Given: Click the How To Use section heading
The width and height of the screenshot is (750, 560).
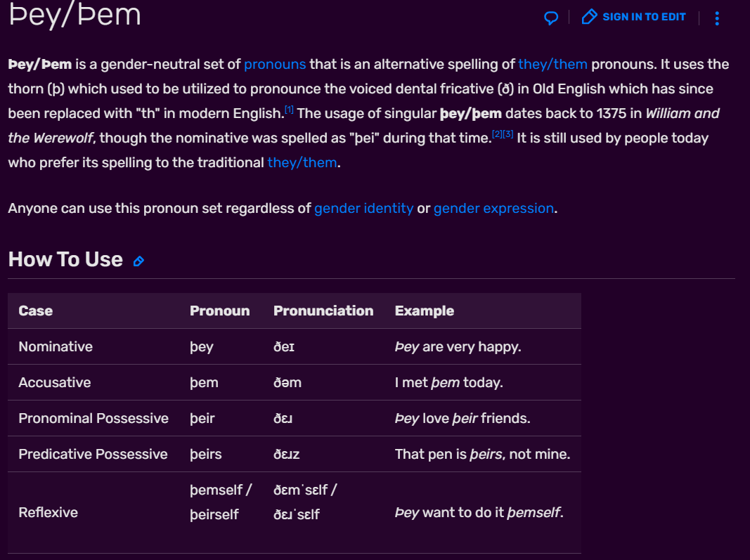Looking at the screenshot, I should (65, 259).
